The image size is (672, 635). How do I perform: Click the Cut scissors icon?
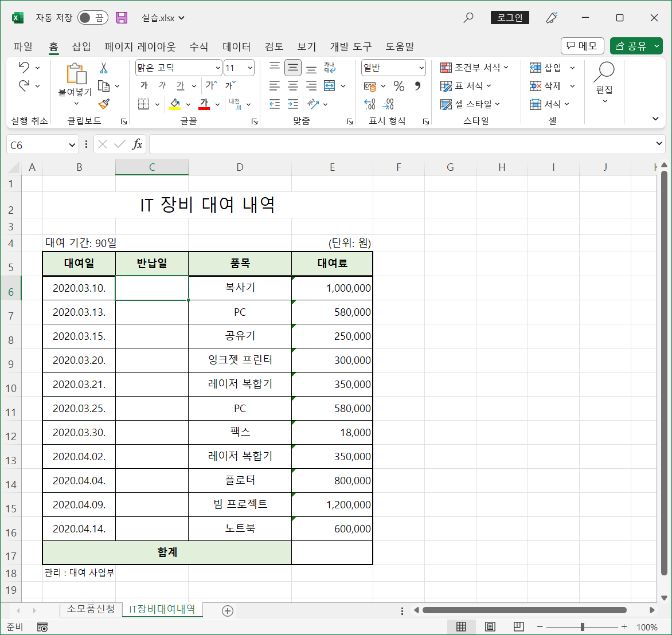click(104, 68)
